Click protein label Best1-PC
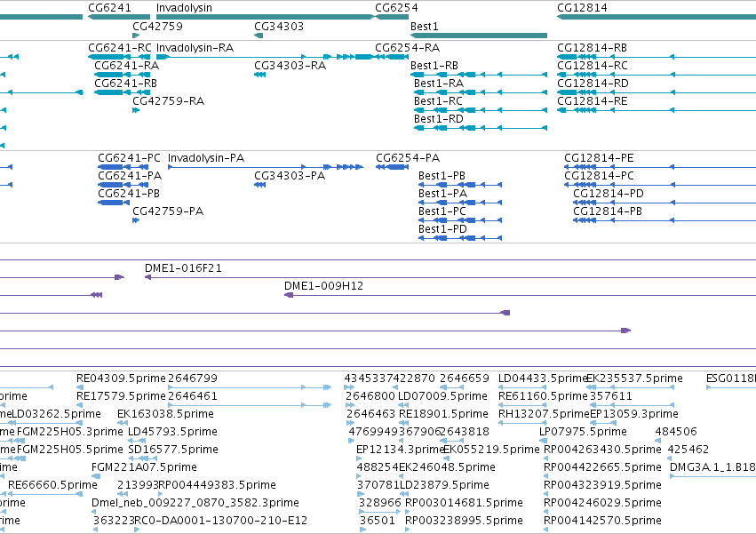 pos(442,211)
